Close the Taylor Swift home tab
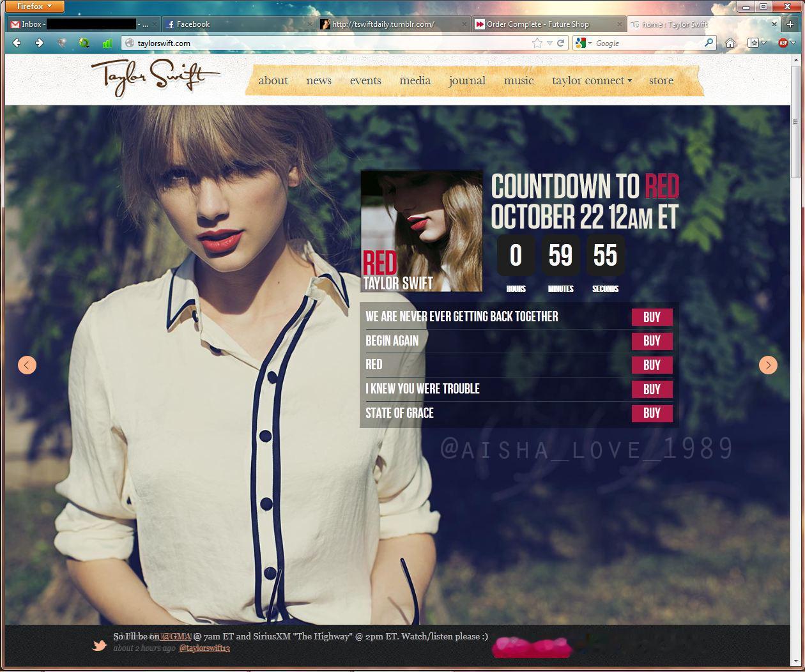 point(774,24)
